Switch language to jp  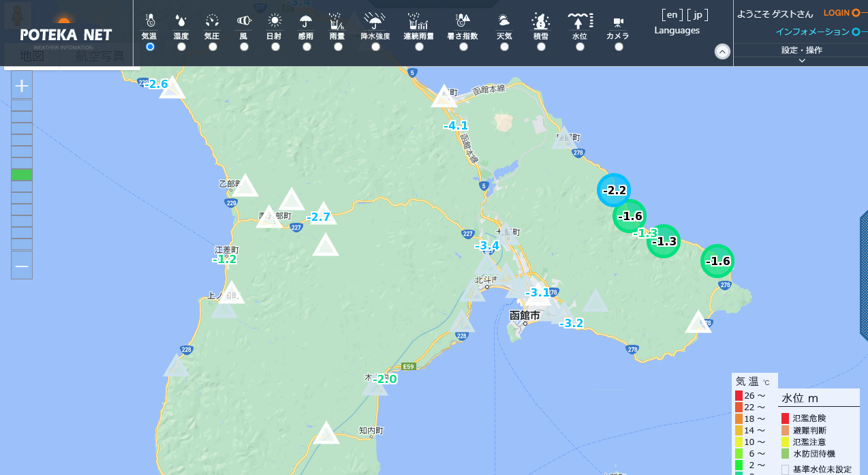tap(698, 15)
